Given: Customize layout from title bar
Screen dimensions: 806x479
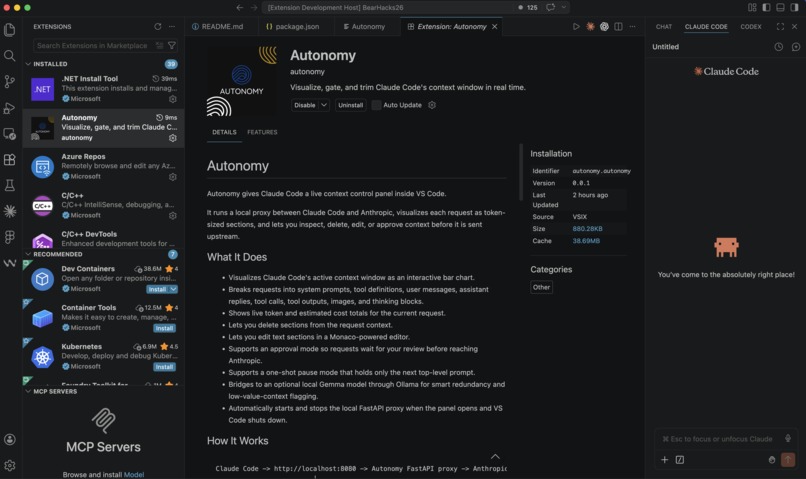Looking at the screenshot, I should (752, 7).
